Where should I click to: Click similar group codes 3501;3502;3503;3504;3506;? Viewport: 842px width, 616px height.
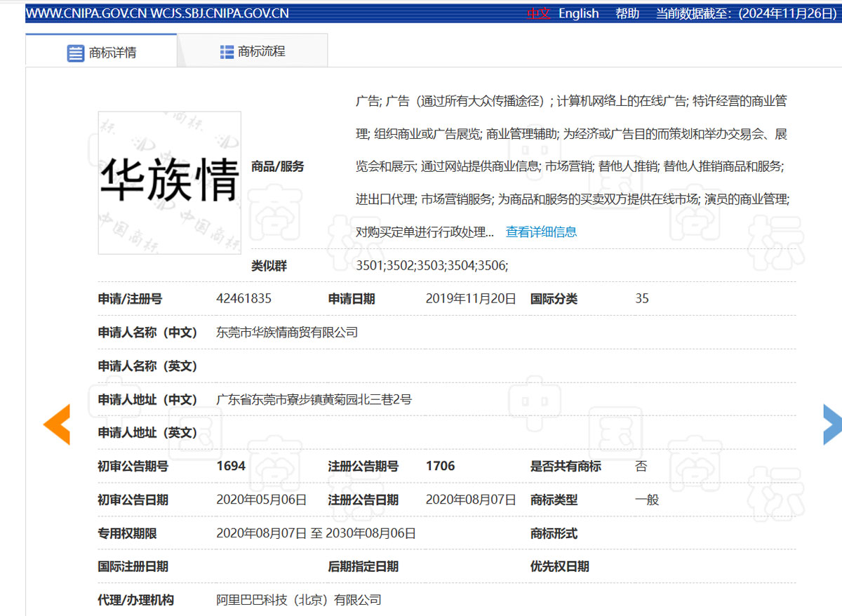click(x=432, y=266)
